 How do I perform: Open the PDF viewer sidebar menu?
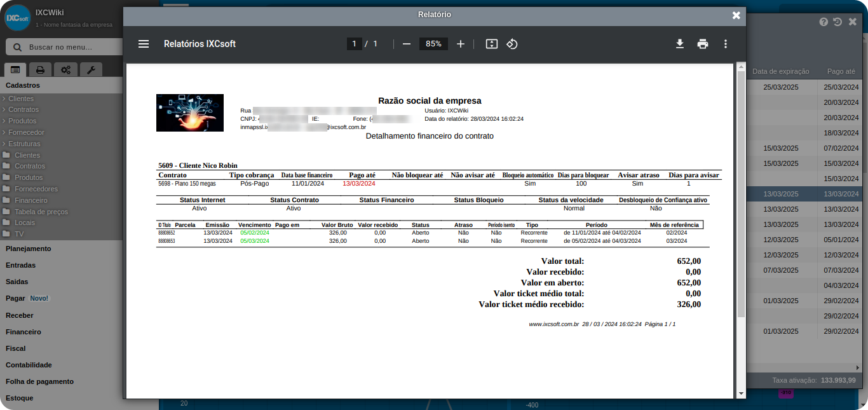pos(144,44)
